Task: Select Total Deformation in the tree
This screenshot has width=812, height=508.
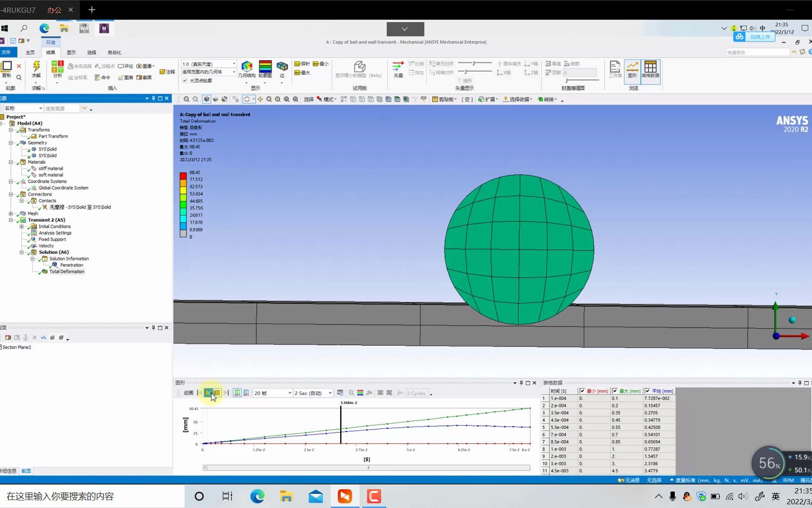Action: coord(67,271)
